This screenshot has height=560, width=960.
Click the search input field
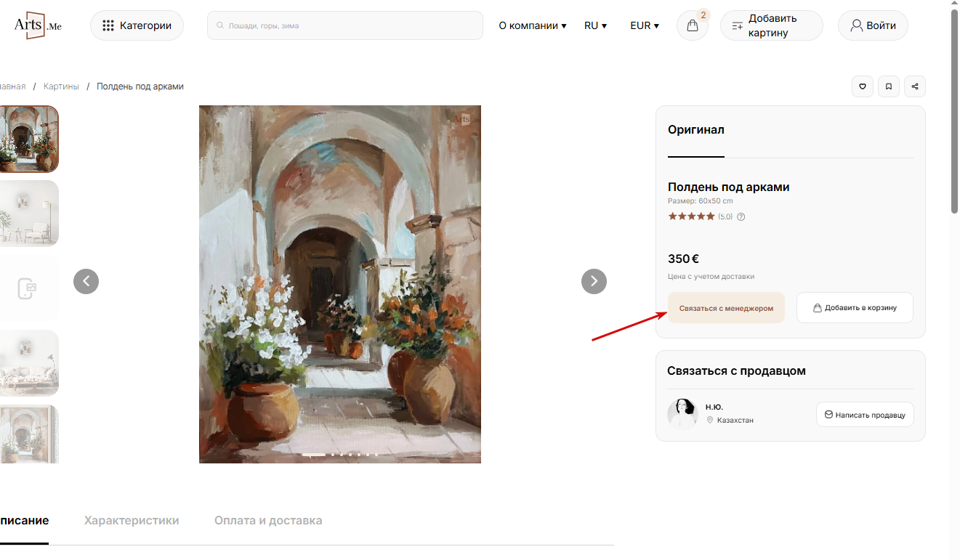345,25
